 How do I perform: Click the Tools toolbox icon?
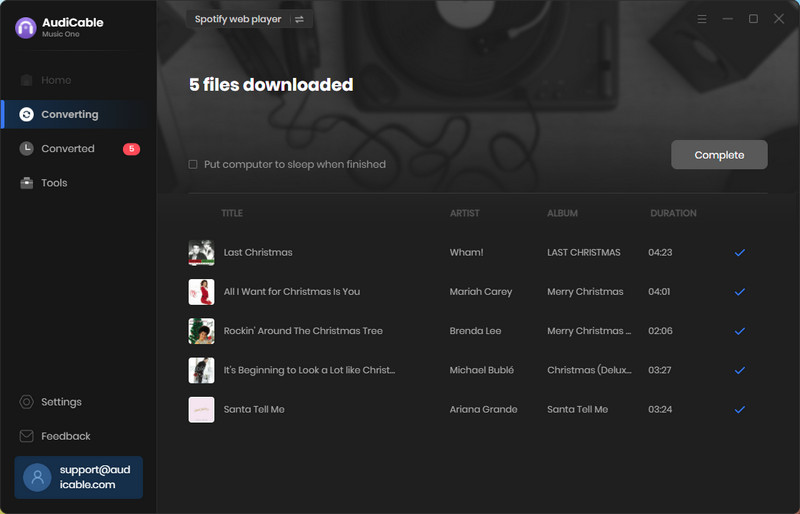pos(27,183)
